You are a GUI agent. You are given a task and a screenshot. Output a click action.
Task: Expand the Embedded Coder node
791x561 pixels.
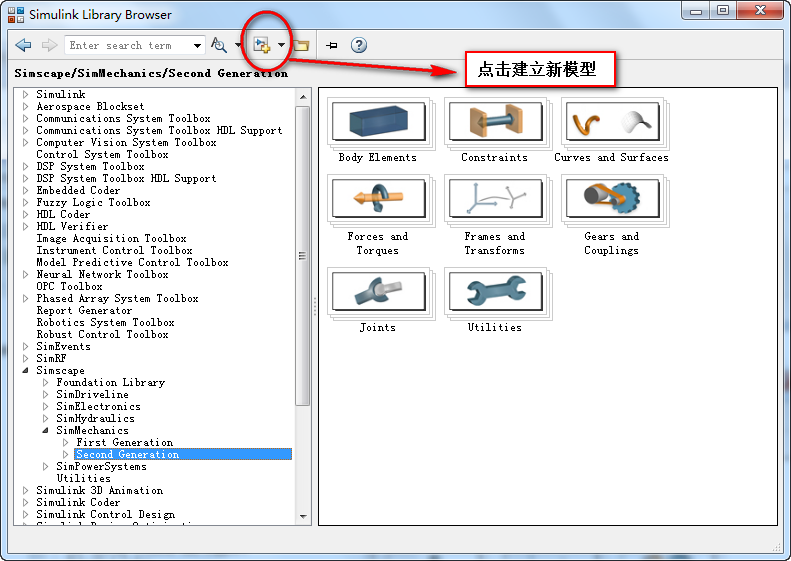[x=25, y=190]
